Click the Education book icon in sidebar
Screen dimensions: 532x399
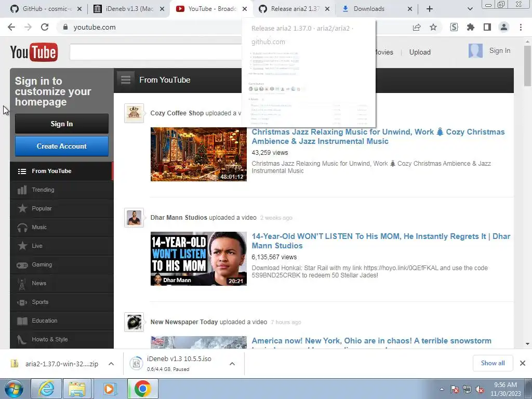point(22,321)
